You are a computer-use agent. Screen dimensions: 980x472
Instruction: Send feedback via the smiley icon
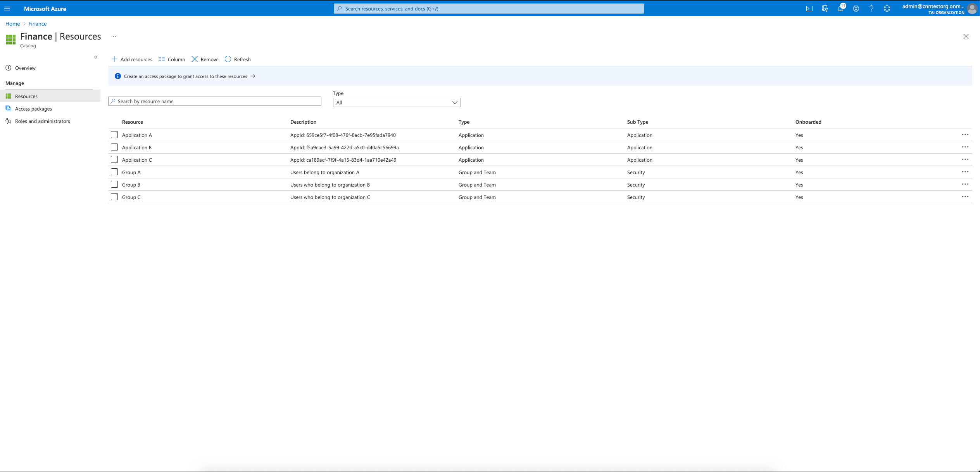pyautogui.click(x=887, y=8)
